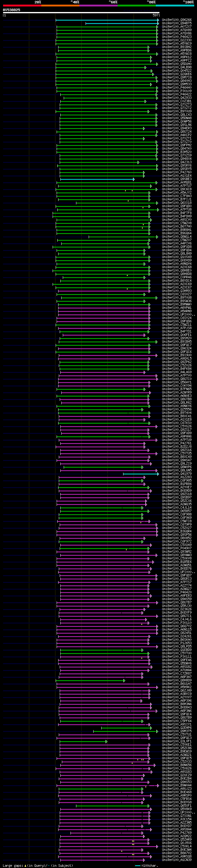Select the query name AV538825
The image size is (197, 868).
tap(11, 10)
